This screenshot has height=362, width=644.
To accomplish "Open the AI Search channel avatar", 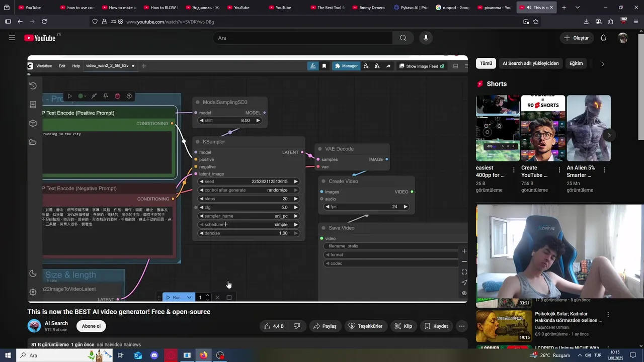I will [x=34, y=326].
